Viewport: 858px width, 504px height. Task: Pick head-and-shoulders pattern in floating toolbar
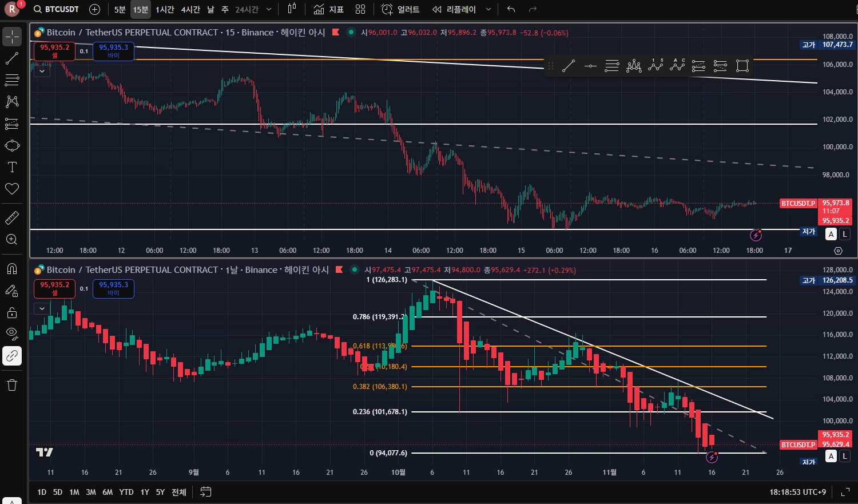(634, 66)
